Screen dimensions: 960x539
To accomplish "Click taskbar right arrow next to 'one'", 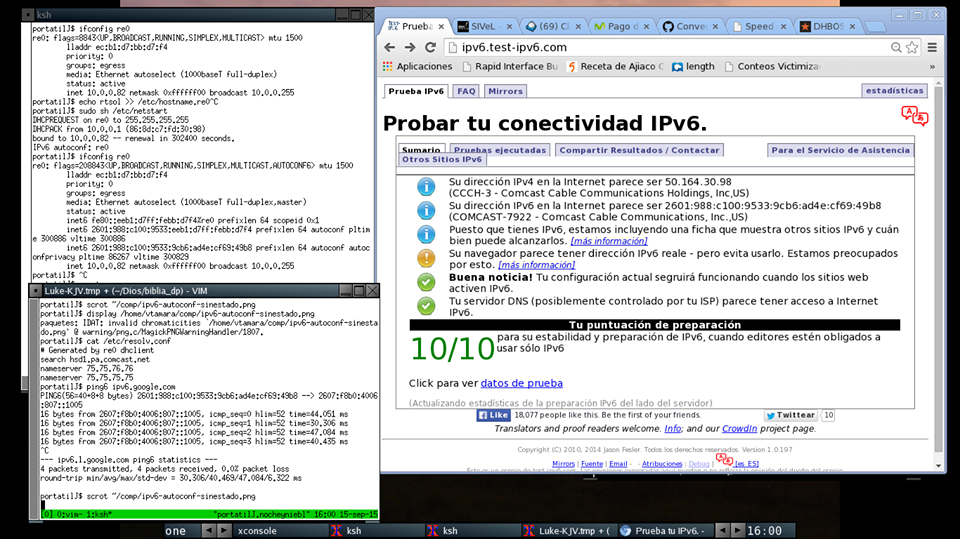I will pos(223,530).
